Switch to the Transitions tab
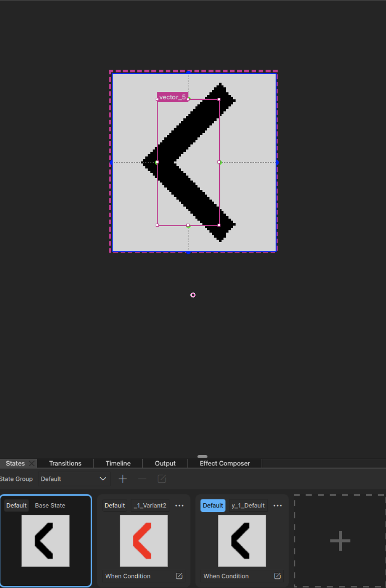 click(x=65, y=463)
